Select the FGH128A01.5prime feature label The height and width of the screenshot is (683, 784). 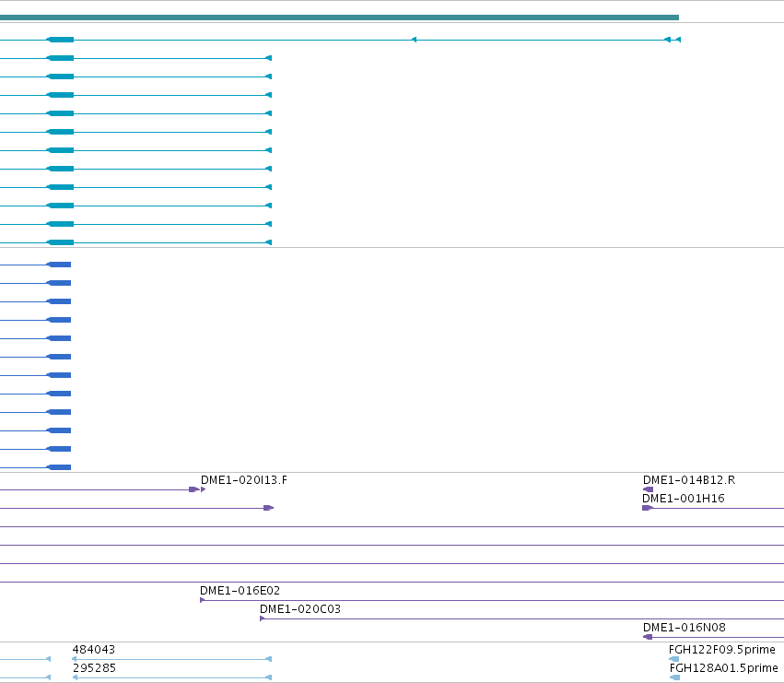coord(723,668)
